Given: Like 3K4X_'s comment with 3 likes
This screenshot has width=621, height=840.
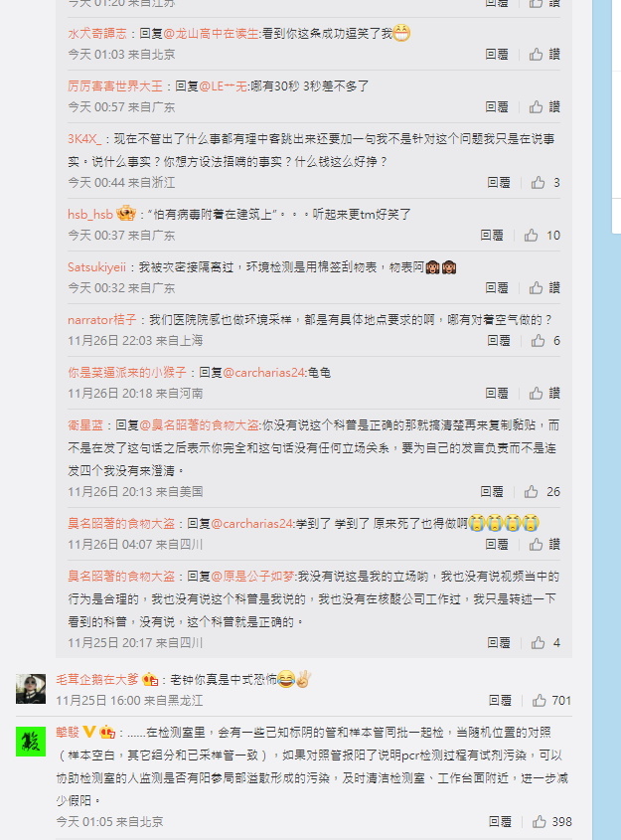Looking at the screenshot, I should (545, 183).
